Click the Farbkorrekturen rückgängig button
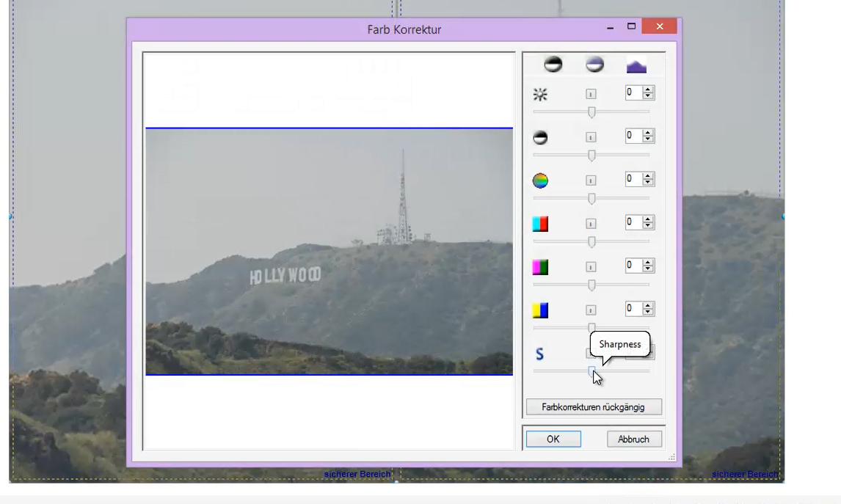 coord(594,407)
